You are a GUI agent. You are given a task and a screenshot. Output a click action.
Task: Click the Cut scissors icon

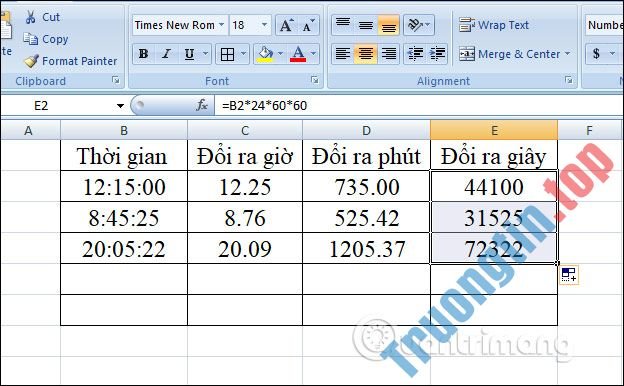pyautogui.click(x=30, y=17)
